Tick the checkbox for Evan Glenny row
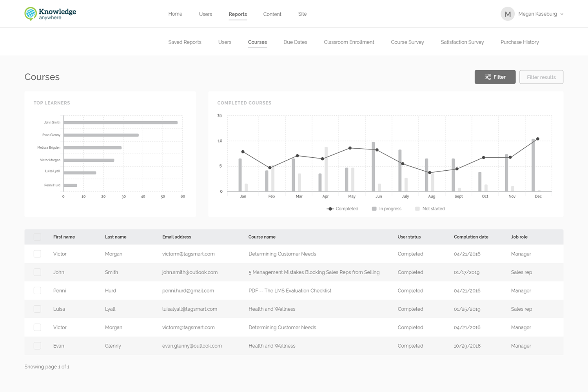This screenshot has width=588, height=392. (37, 346)
